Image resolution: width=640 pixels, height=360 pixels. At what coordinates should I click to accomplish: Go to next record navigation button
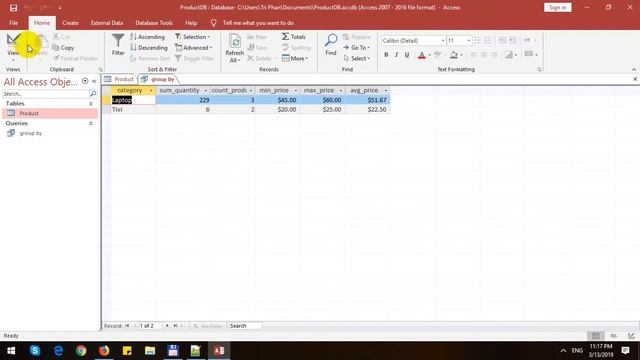[x=167, y=326]
